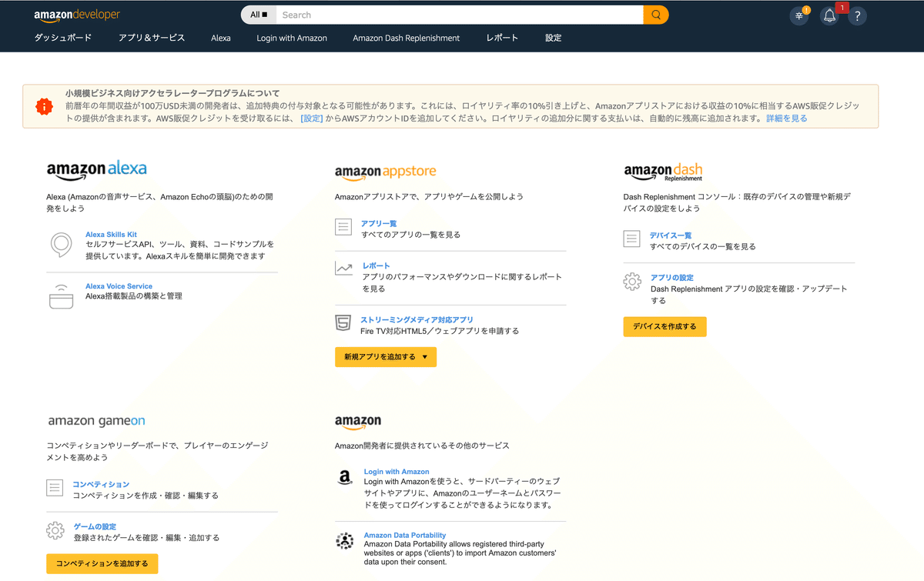Open the ゲームの設定 link
Image resolution: width=924 pixels, height=581 pixels.
click(x=95, y=527)
